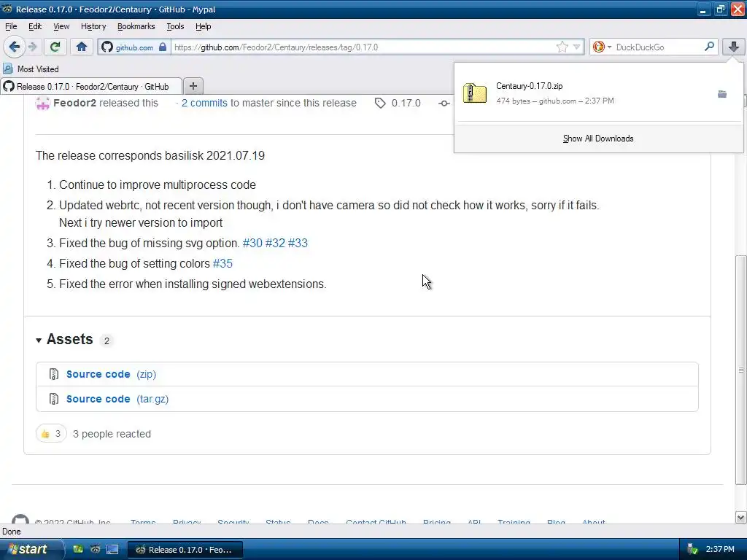The height and width of the screenshot is (560, 747).
Task: Open a new tab with plus button
Action: pos(193,86)
